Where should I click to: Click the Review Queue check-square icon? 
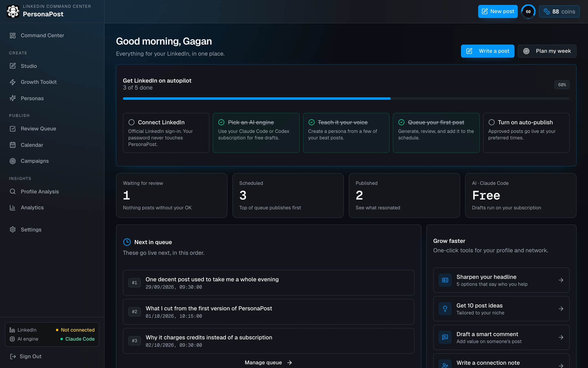tap(13, 129)
